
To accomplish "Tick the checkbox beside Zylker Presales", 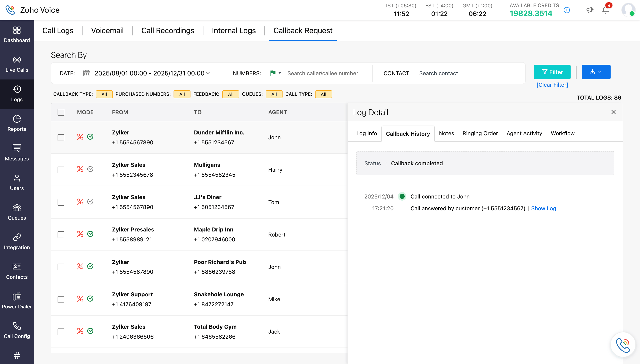I will (x=61, y=234).
